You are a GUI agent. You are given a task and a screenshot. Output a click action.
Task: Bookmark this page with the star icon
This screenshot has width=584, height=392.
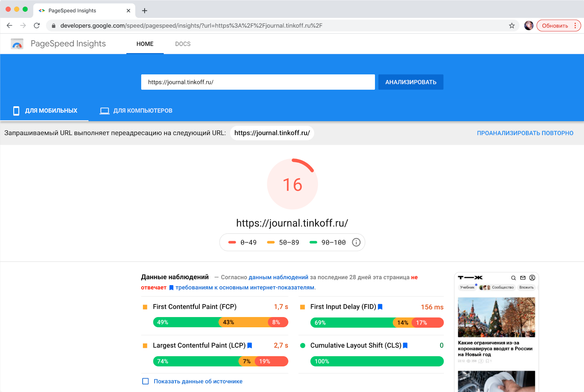tap(512, 26)
